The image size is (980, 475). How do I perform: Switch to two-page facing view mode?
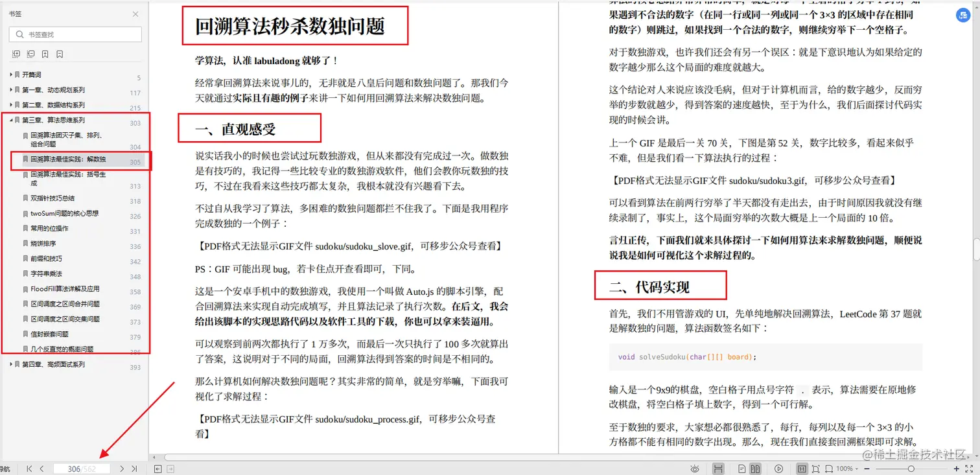pos(754,468)
